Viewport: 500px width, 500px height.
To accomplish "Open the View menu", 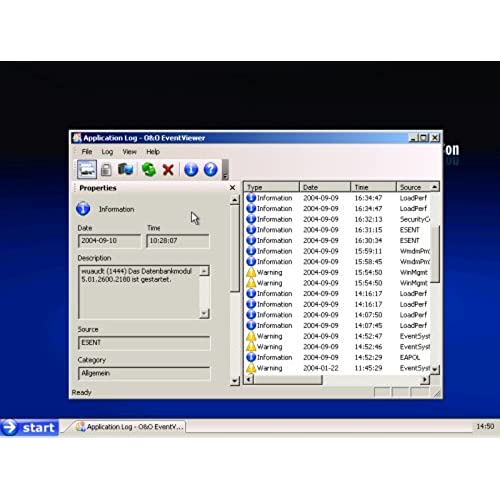I will (x=129, y=152).
